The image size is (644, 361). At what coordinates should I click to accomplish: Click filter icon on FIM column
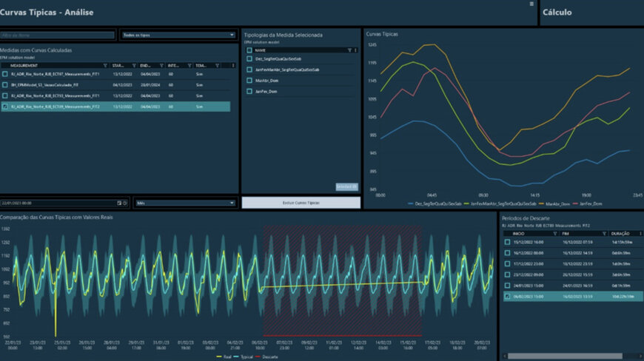pos(604,234)
